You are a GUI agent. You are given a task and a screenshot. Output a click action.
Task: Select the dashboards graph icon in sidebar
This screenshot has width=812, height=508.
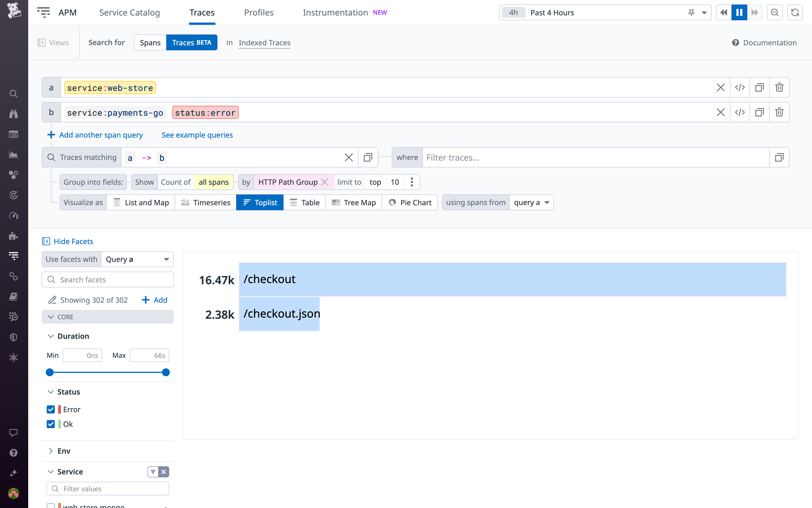[14, 155]
